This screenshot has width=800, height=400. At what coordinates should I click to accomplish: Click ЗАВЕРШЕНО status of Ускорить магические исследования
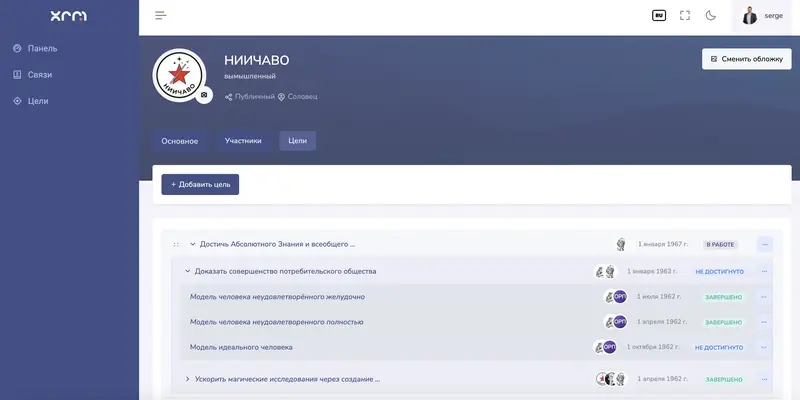pos(723,380)
